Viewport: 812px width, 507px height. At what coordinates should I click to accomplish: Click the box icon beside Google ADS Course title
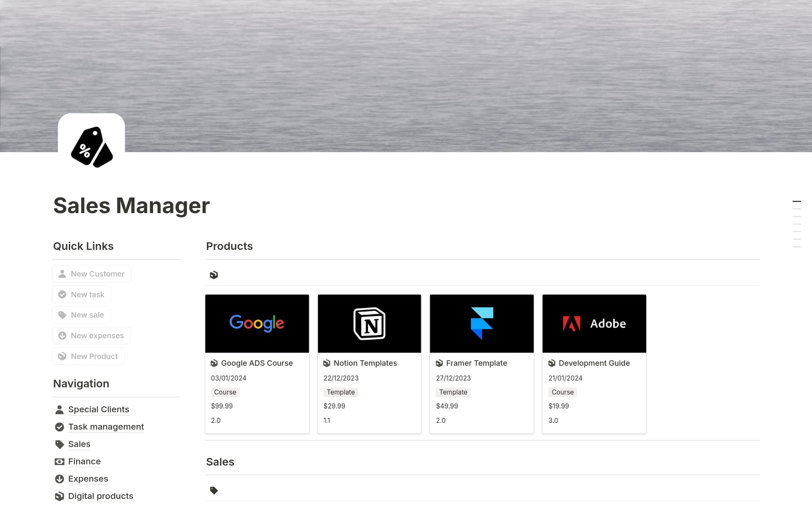click(214, 363)
